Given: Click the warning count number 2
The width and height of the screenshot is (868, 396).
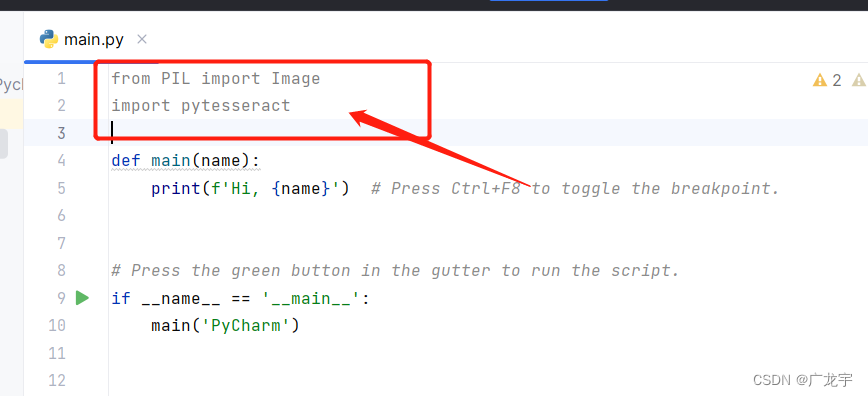Looking at the screenshot, I should click(x=836, y=81).
